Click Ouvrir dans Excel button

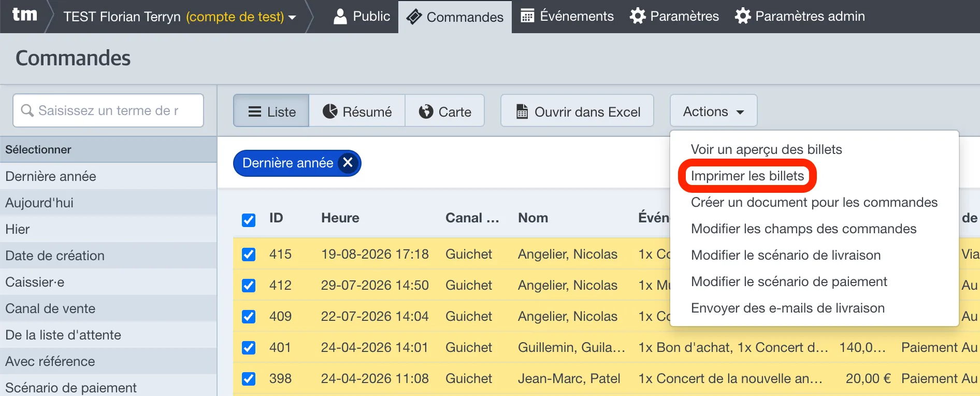click(x=577, y=110)
